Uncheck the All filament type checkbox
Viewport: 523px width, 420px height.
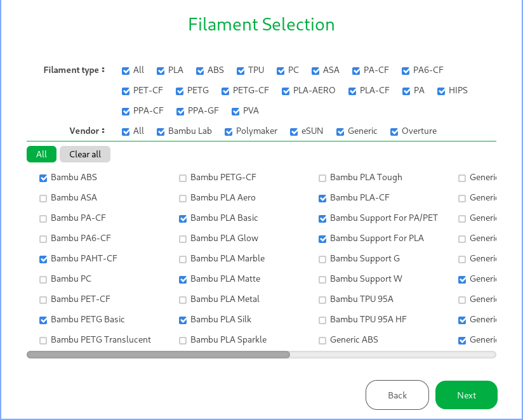coord(126,70)
